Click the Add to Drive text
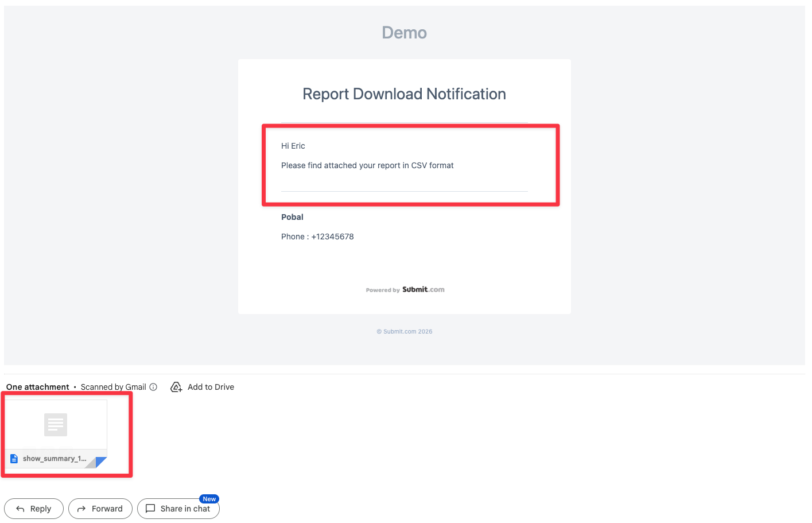812x523 pixels. click(x=211, y=387)
